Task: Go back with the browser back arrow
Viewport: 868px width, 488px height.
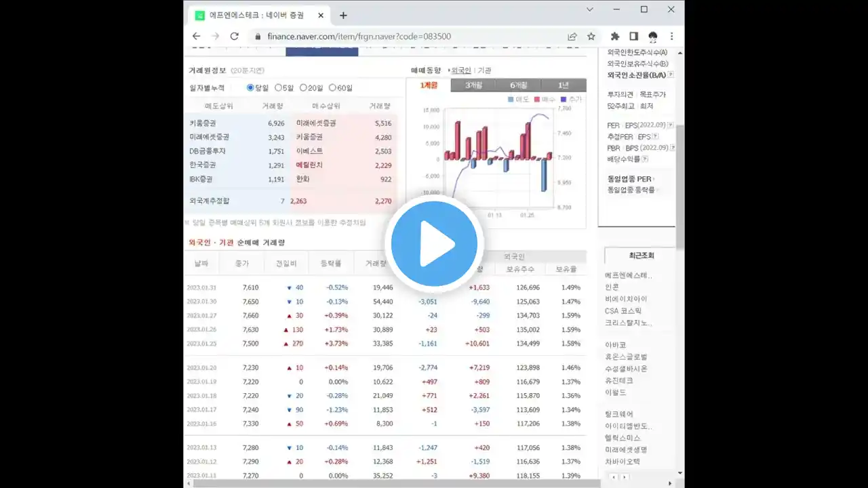Action: tap(196, 36)
